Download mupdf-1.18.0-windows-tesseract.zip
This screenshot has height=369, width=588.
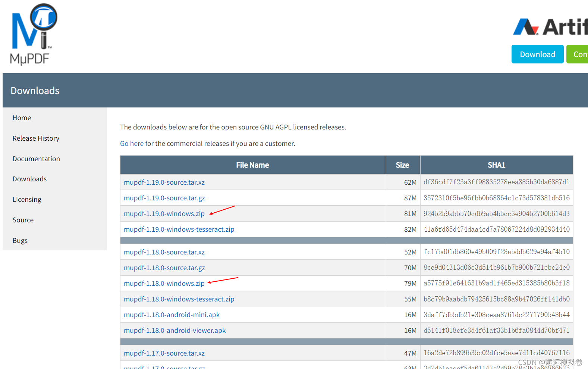(x=179, y=299)
